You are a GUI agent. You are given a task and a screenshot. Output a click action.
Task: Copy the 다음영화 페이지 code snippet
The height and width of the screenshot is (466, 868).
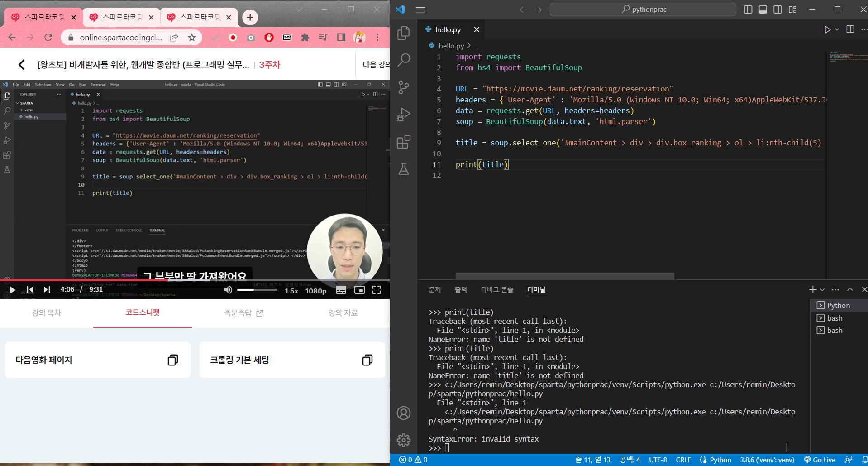[173, 360]
